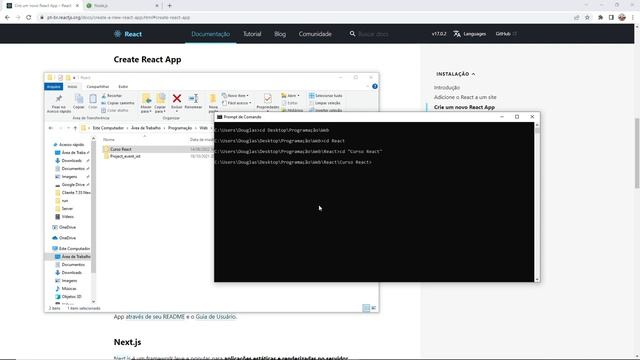Open the Tutorial nav link
The height and width of the screenshot is (360, 640).
(x=252, y=34)
